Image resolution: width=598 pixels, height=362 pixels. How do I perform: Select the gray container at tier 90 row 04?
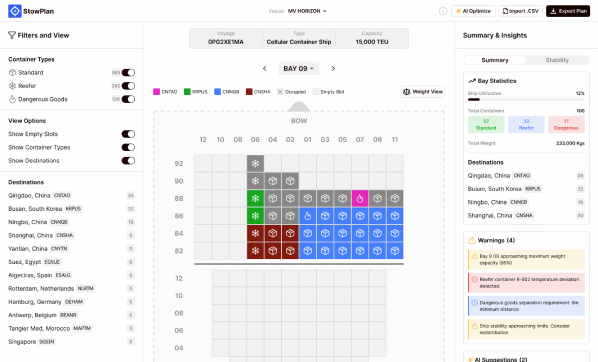[273, 181]
